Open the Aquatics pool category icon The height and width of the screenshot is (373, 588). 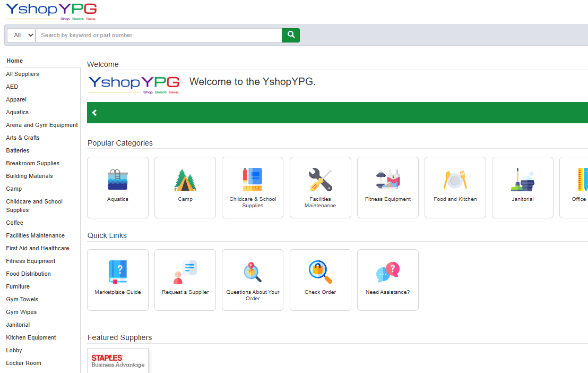[117, 180]
